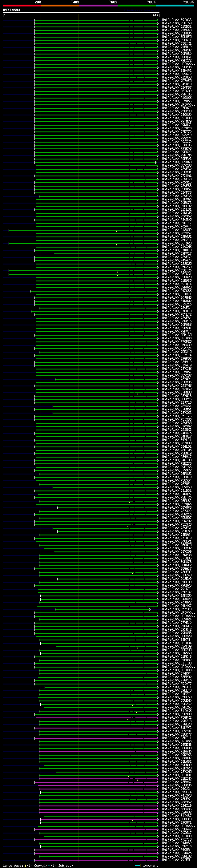This screenshot has height=868, width=197.
Task: Select the UniRef100_C6TG31 label
Action: pyautogui.click(x=176, y=274)
